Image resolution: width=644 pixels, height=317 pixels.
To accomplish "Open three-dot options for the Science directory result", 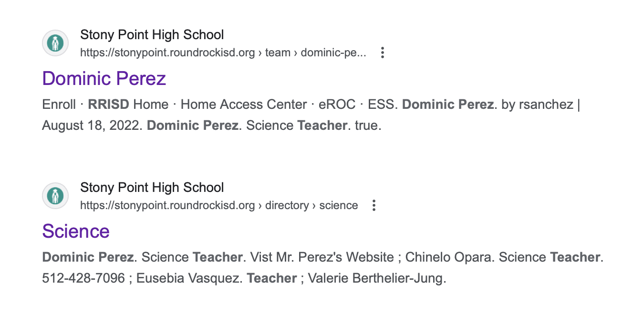I will [x=374, y=206].
